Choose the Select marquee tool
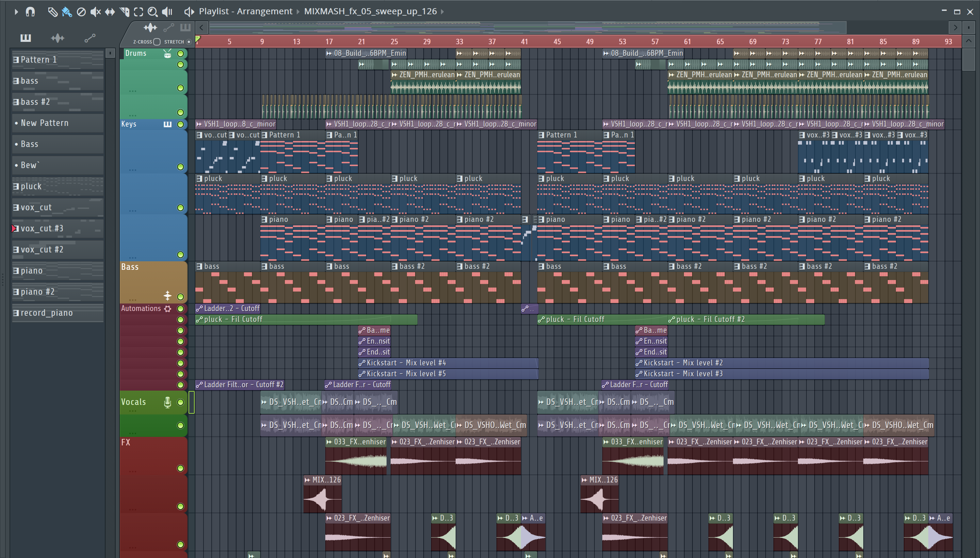 [x=138, y=12]
